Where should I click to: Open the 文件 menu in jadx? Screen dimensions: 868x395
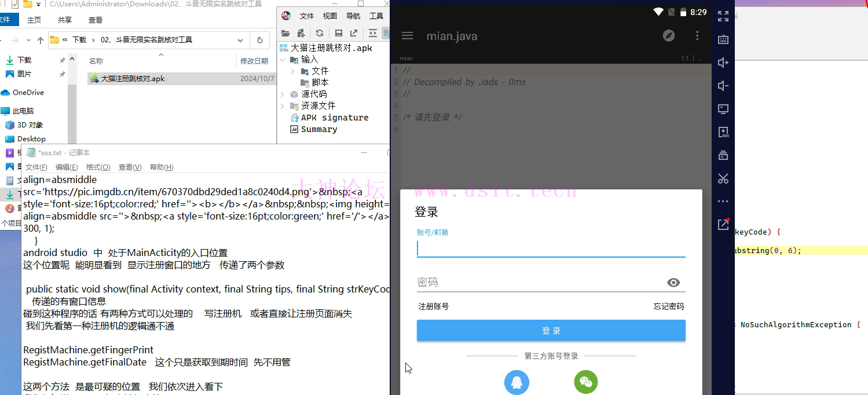[x=307, y=16]
